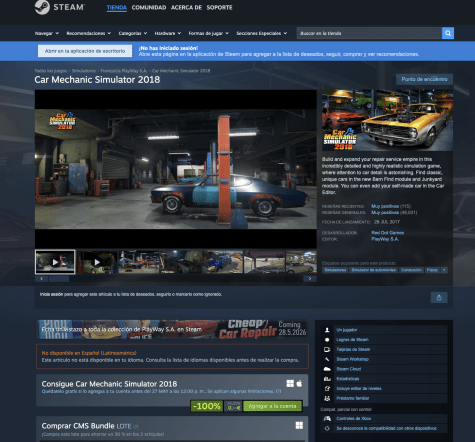Click the Estadísticas chart icon
The image size is (475, 442).
pyautogui.click(x=327, y=379)
